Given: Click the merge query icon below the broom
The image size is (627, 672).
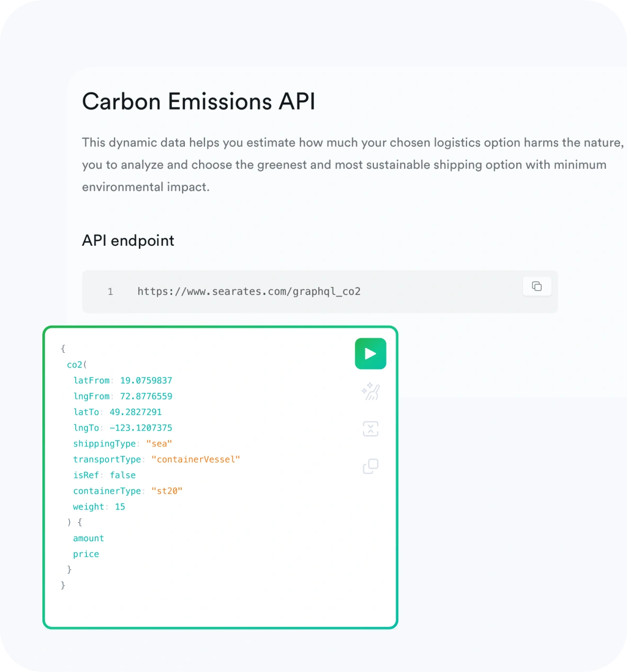Looking at the screenshot, I should pyautogui.click(x=371, y=429).
